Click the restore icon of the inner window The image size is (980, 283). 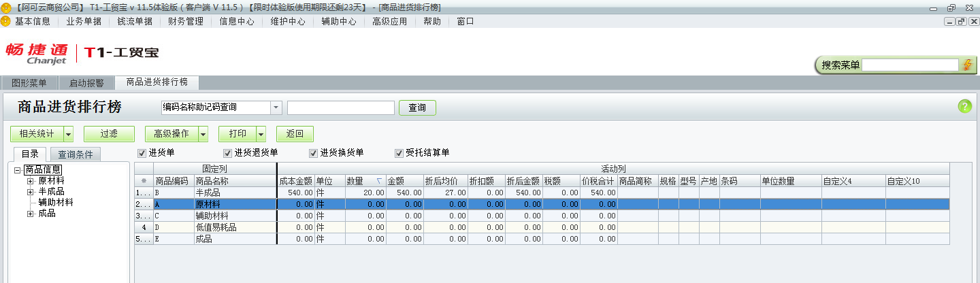coord(961,21)
